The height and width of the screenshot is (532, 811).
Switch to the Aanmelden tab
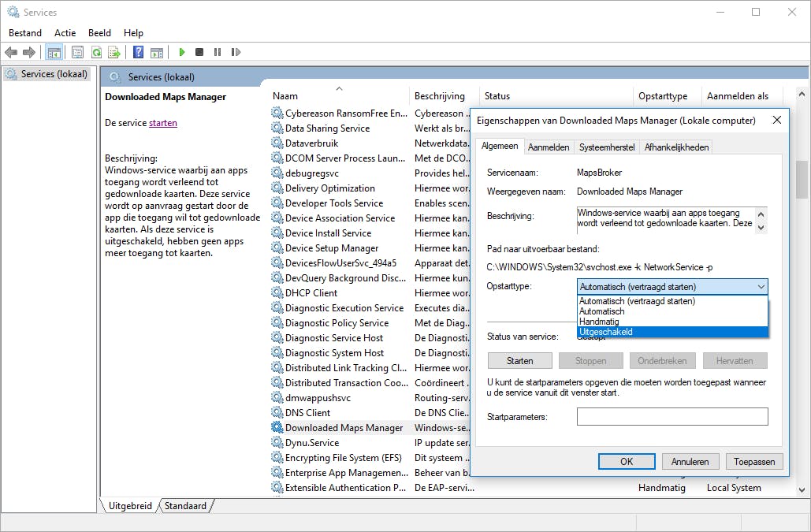pos(549,147)
